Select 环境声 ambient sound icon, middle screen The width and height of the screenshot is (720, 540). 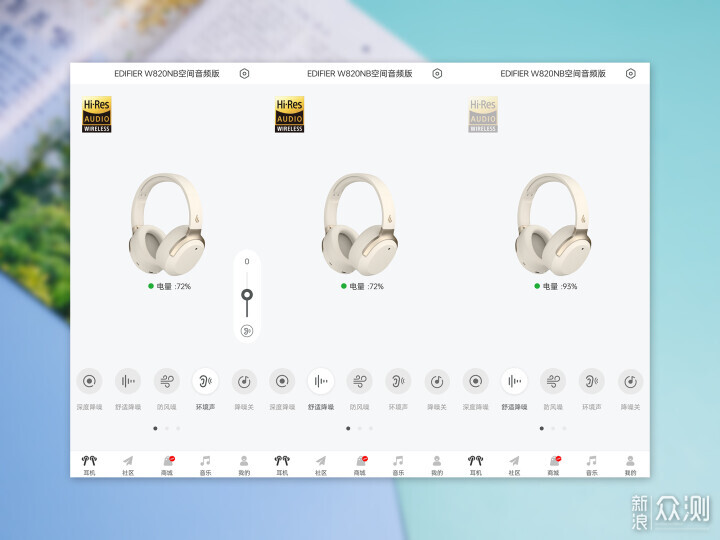(x=398, y=381)
